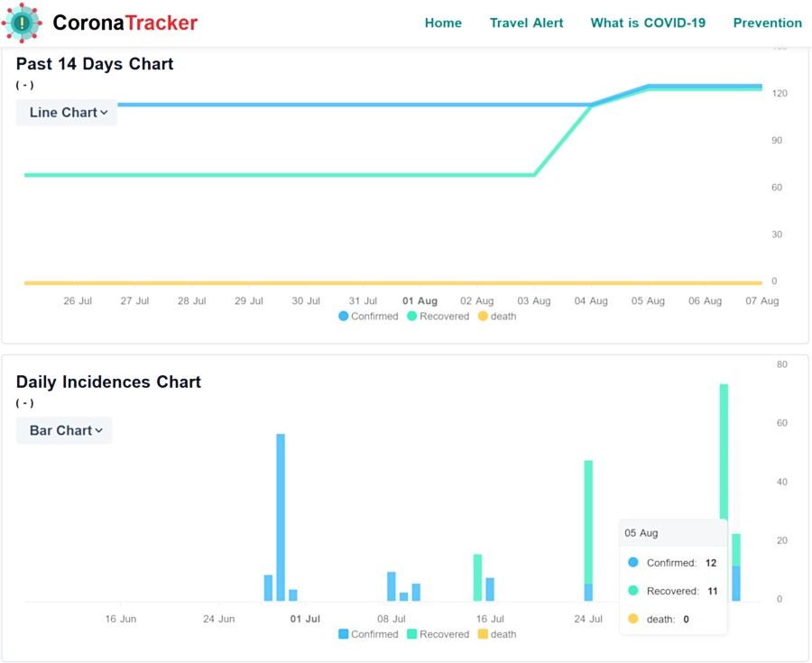The height and width of the screenshot is (663, 812).
Task: Click the CoronaTracker virus logo icon
Action: 23,23
